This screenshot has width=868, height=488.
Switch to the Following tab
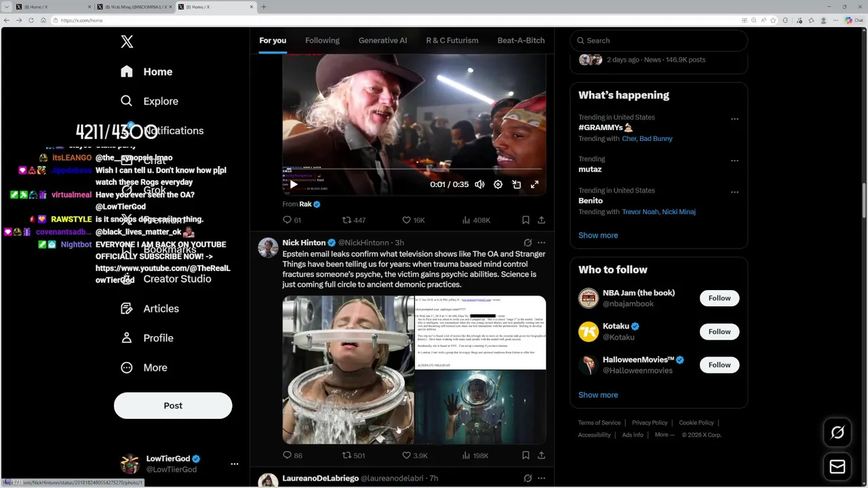click(322, 41)
